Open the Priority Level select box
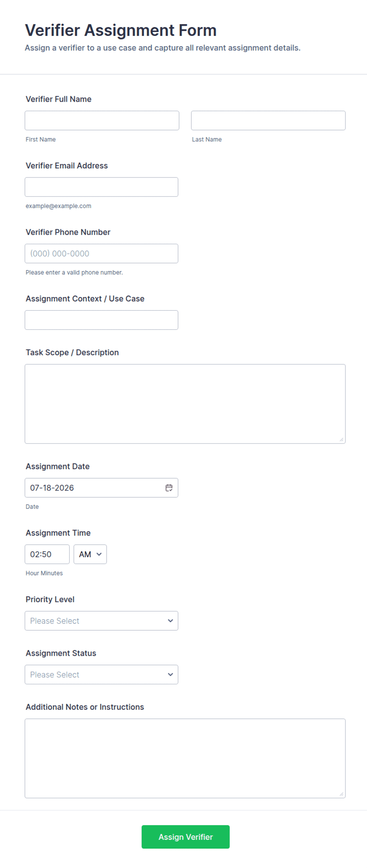The image size is (367, 868). [x=101, y=621]
